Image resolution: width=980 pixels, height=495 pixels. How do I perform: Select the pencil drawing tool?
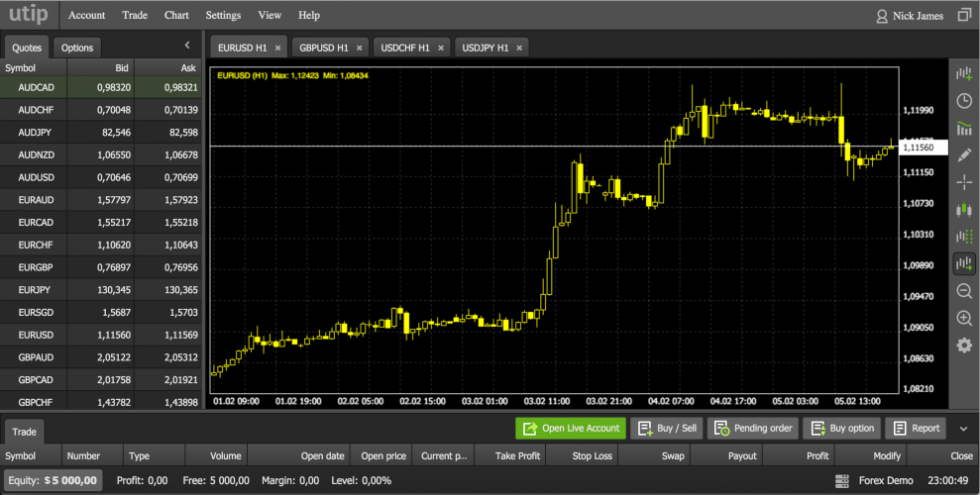point(963,154)
